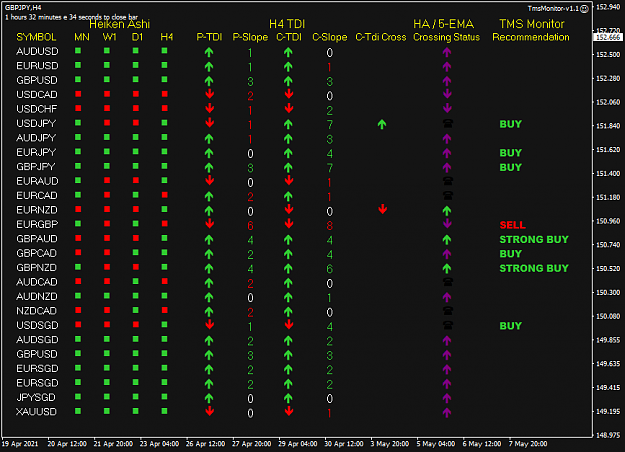Click the current price marker 152.666
This screenshot has height=452, width=625.
coord(609,37)
